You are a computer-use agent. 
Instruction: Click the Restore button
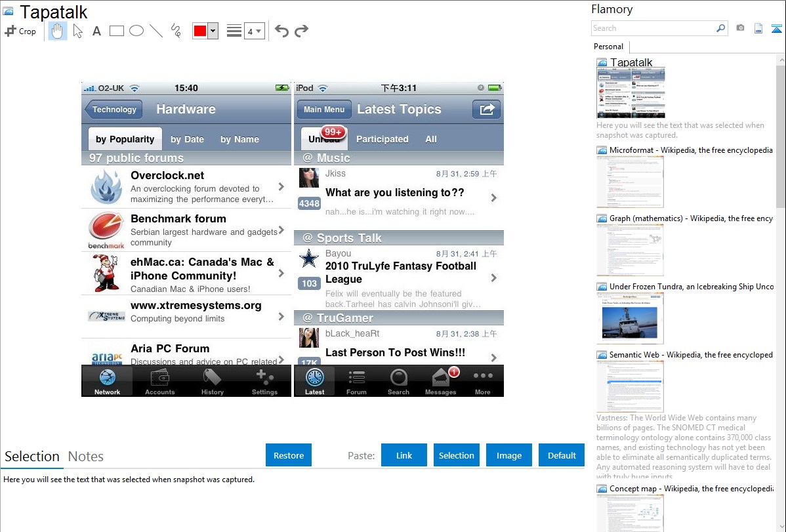click(x=289, y=455)
